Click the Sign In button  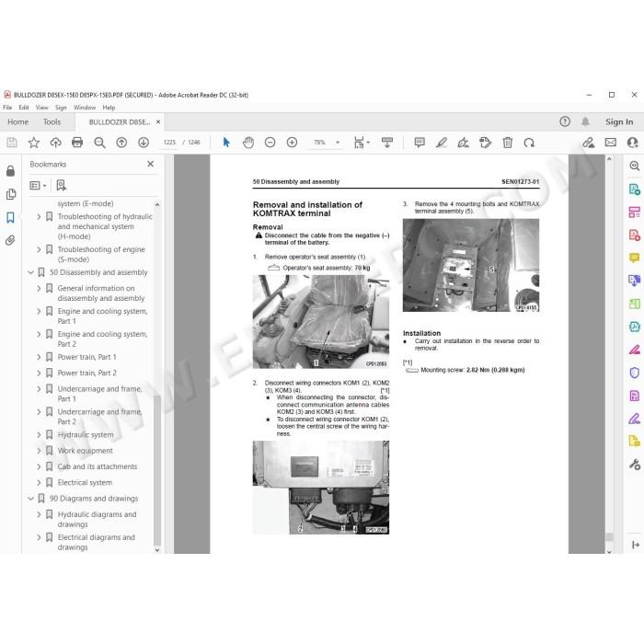pyautogui.click(x=619, y=122)
